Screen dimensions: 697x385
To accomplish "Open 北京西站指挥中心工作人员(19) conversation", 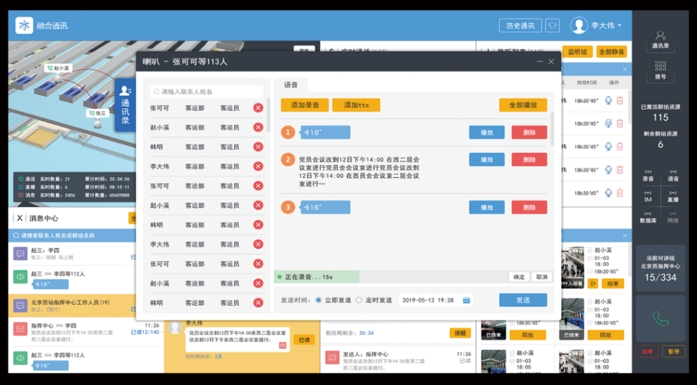I will pos(72,305).
